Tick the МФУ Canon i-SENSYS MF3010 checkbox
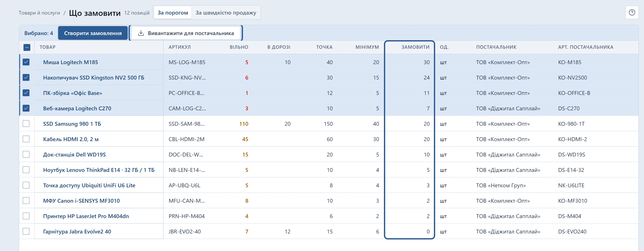644x251 pixels. [26, 201]
